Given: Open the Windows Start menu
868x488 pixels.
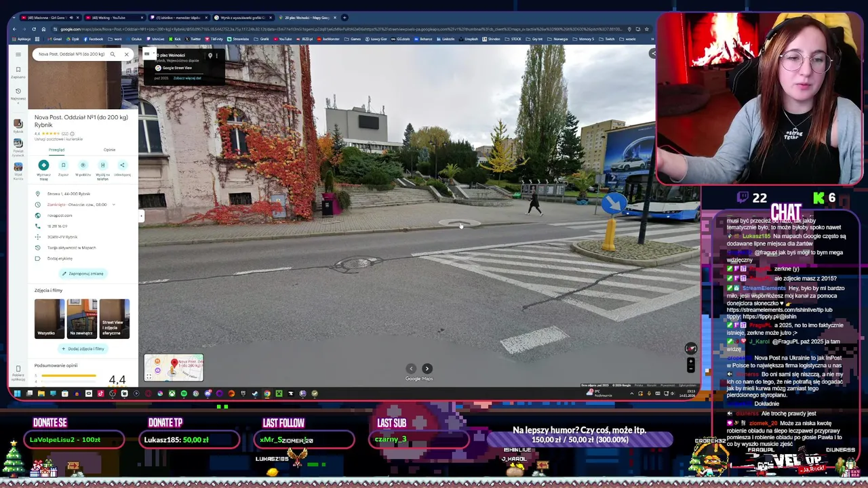Looking at the screenshot, I should coord(17,394).
